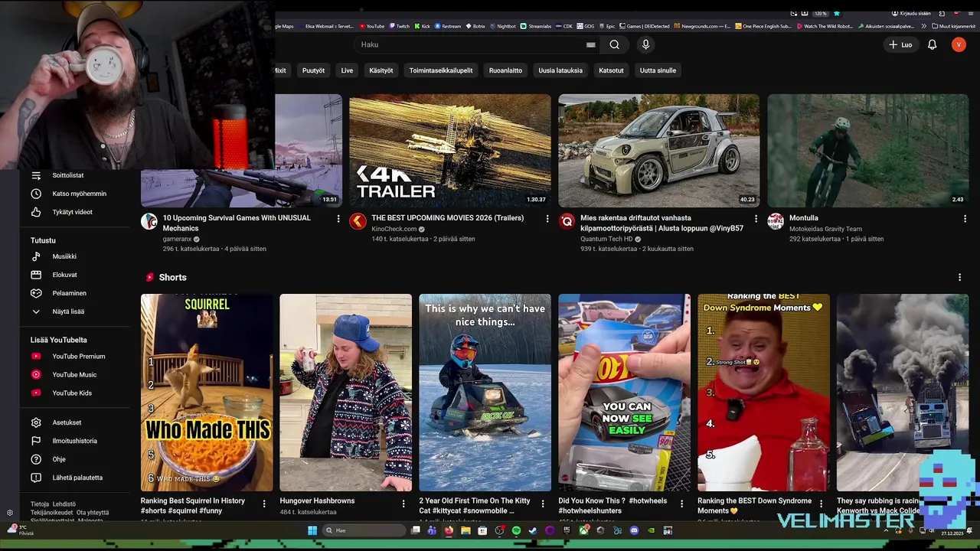The image size is (980, 551).
Task: Open the account avatar menu
Action: click(959, 44)
